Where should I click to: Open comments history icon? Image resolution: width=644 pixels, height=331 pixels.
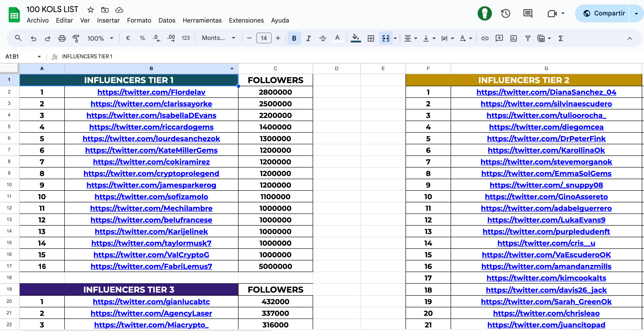[527, 13]
